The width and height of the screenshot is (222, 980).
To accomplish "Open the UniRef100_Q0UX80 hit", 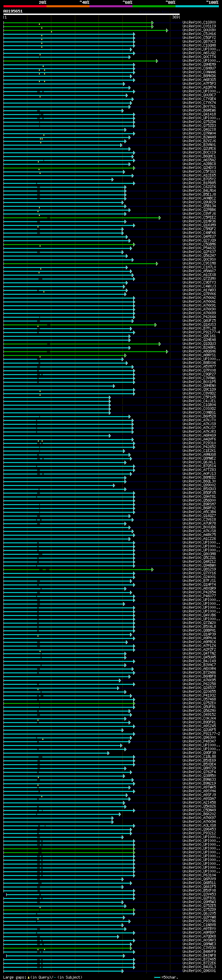I will point(199,30).
